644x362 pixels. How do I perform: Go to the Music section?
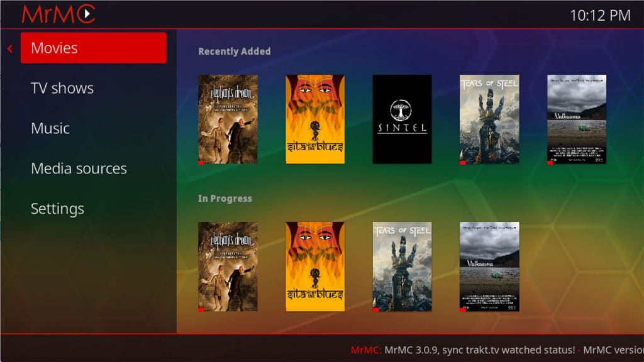pos(50,128)
